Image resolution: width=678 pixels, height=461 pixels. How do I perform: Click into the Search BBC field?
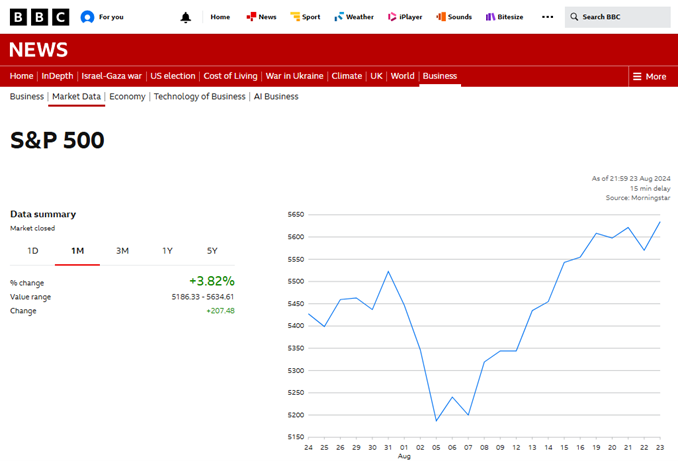(617, 17)
